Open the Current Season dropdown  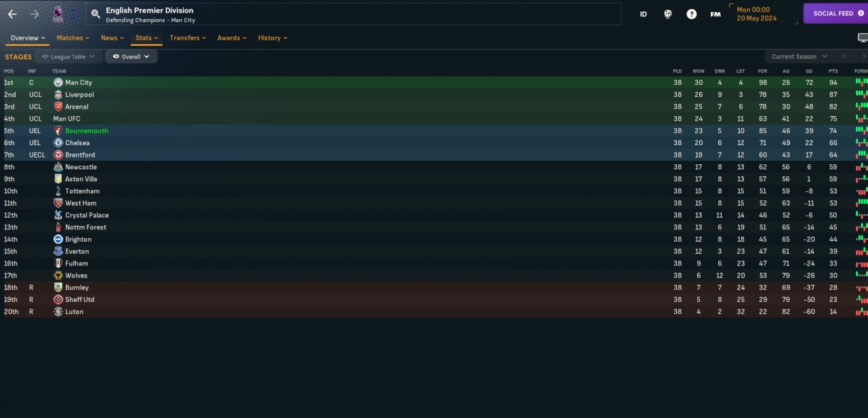pos(799,57)
